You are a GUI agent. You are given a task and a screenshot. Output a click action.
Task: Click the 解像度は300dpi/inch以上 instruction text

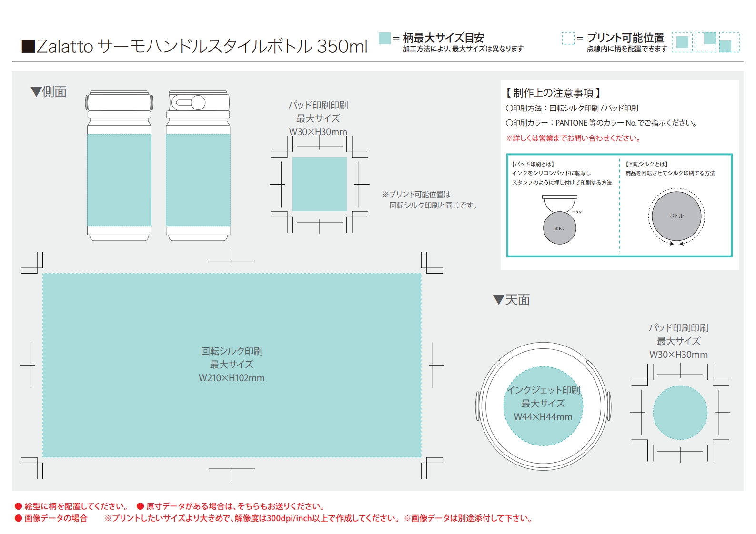pos(252,518)
